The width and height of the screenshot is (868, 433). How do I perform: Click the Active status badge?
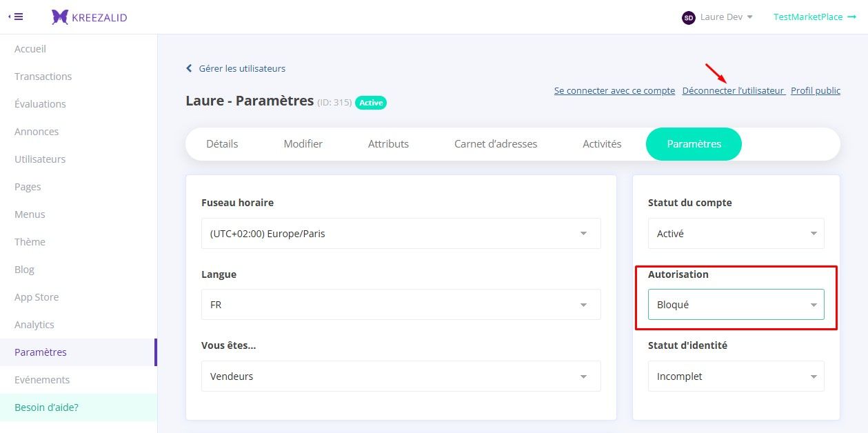pos(371,103)
